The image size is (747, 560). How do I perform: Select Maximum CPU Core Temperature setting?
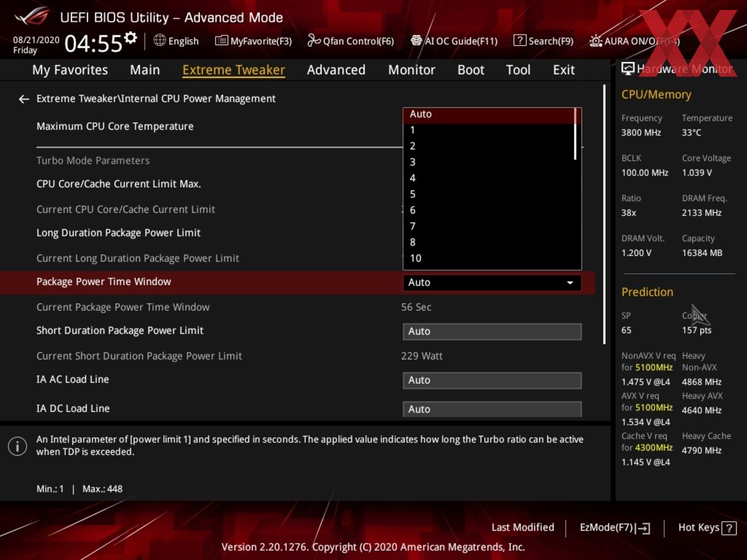pos(115,126)
